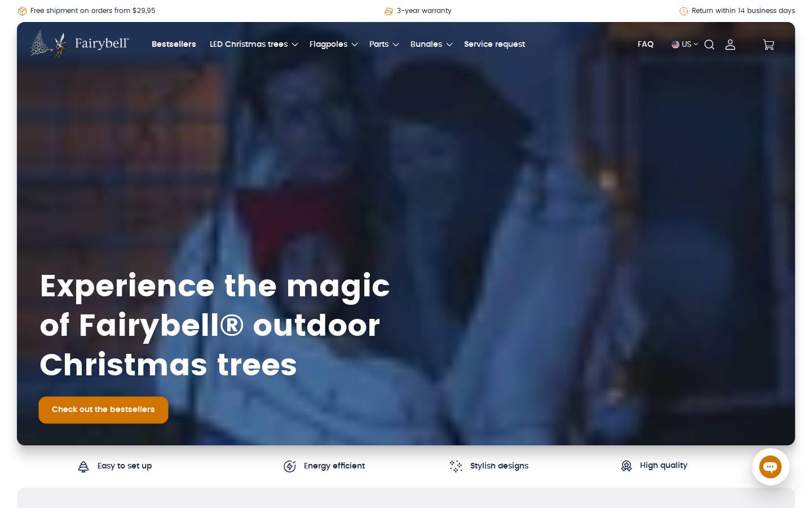Open the US country selector

point(685,44)
